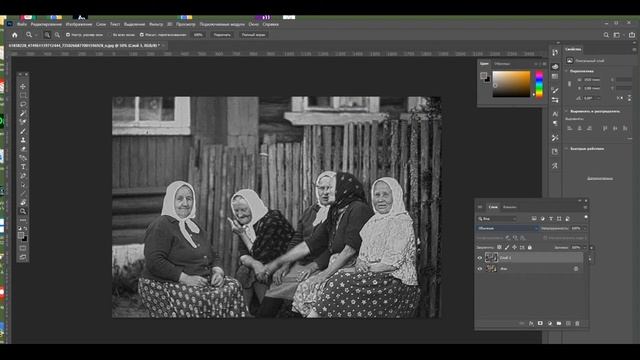Select the Rectangular Marquee tool
This screenshot has height=360, width=640.
pyautogui.click(x=23, y=96)
